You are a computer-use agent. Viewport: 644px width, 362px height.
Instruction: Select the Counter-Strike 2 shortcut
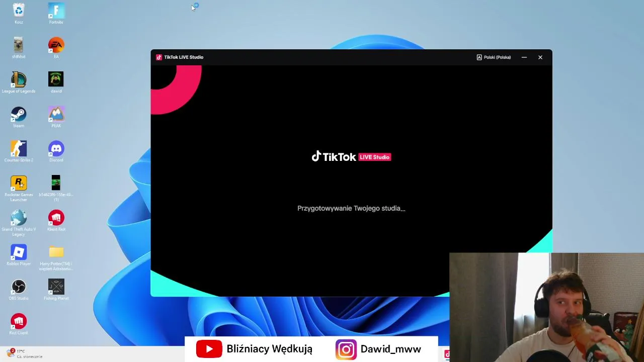[x=19, y=151]
